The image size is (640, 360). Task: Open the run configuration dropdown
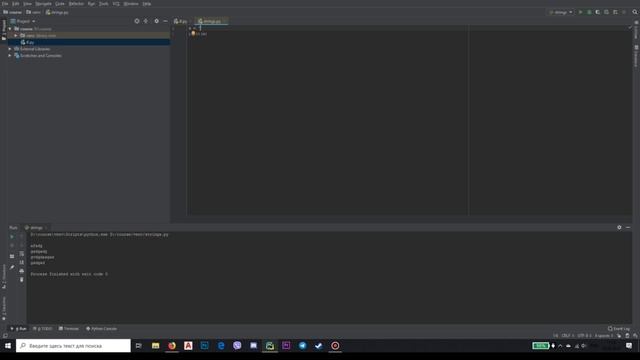pyautogui.click(x=561, y=12)
